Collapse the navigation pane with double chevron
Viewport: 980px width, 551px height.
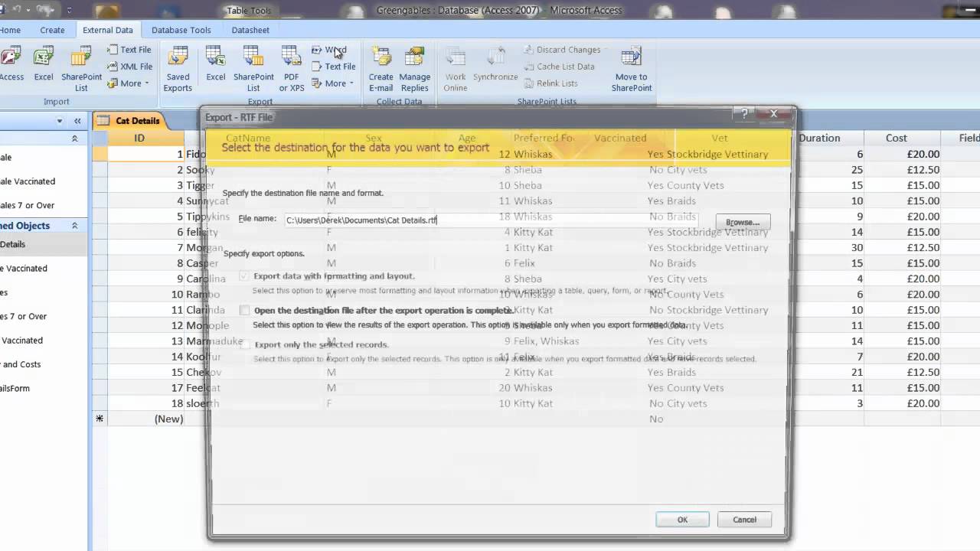tap(77, 121)
